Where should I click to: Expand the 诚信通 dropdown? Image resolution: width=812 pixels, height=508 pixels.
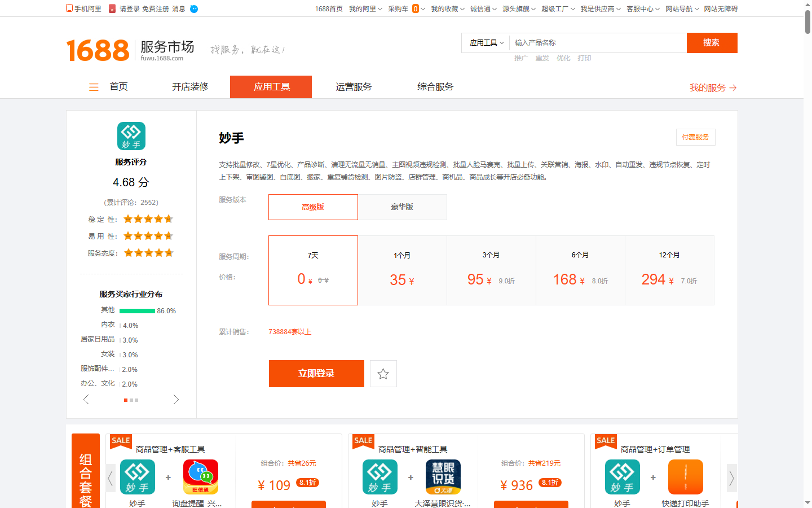(x=483, y=9)
